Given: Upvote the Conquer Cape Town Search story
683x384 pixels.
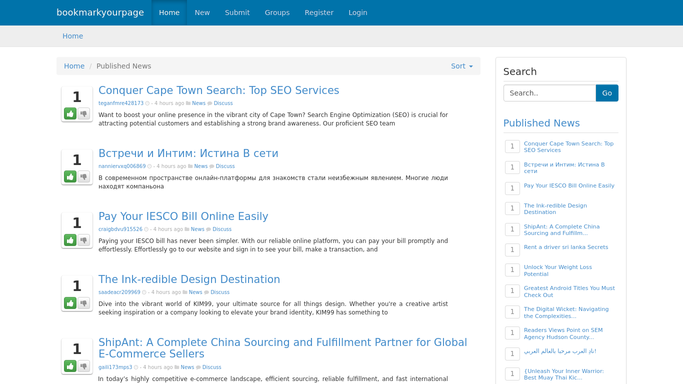Looking at the screenshot, I should 70,114.
